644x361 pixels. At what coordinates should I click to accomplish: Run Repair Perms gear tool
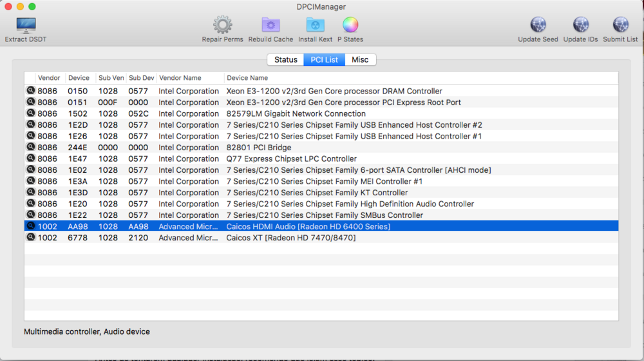click(222, 26)
